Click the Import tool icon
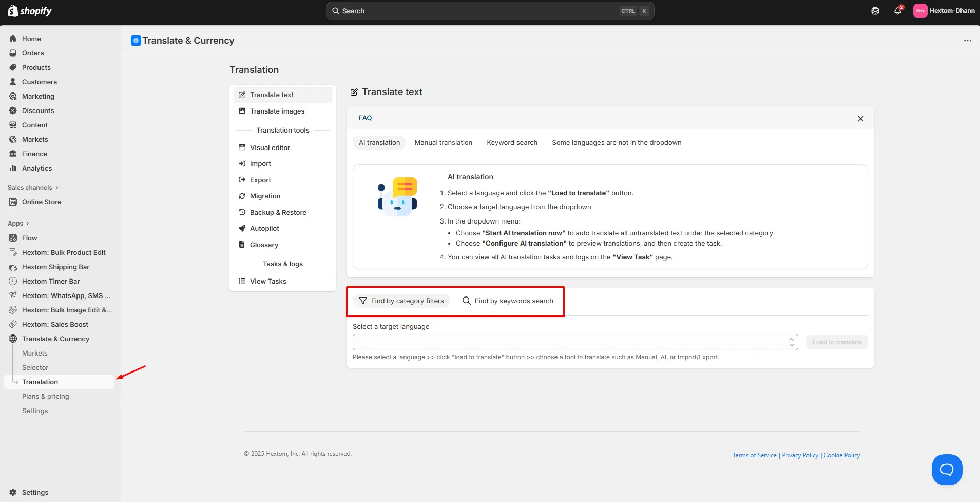Image resolution: width=980 pixels, height=502 pixels. [x=242, y=163]
